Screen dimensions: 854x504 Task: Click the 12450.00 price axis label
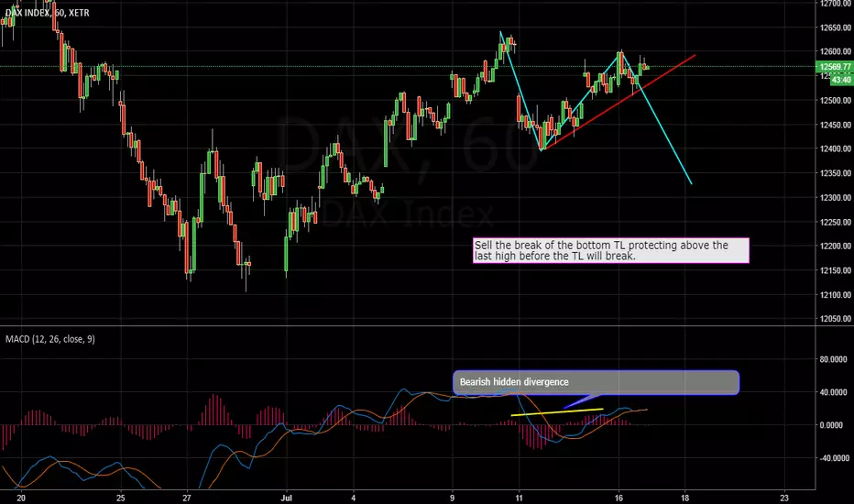tap(836, 125)
